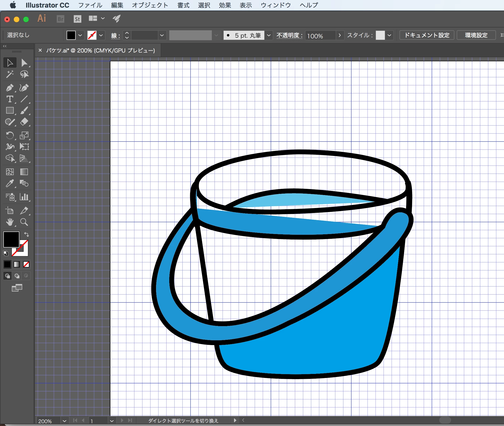Image resolution: width=504 pixels, height=426 pixels.
Task: Expand the 5 pt. 丸筆 brush dropdown
Action: [269, 35]
